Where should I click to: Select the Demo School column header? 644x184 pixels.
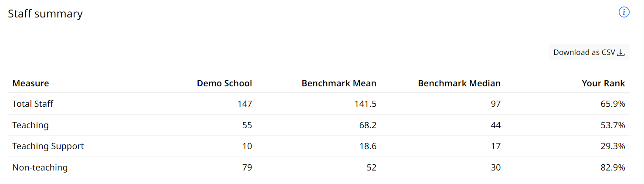pyautogui.click(x=224, y=83)
